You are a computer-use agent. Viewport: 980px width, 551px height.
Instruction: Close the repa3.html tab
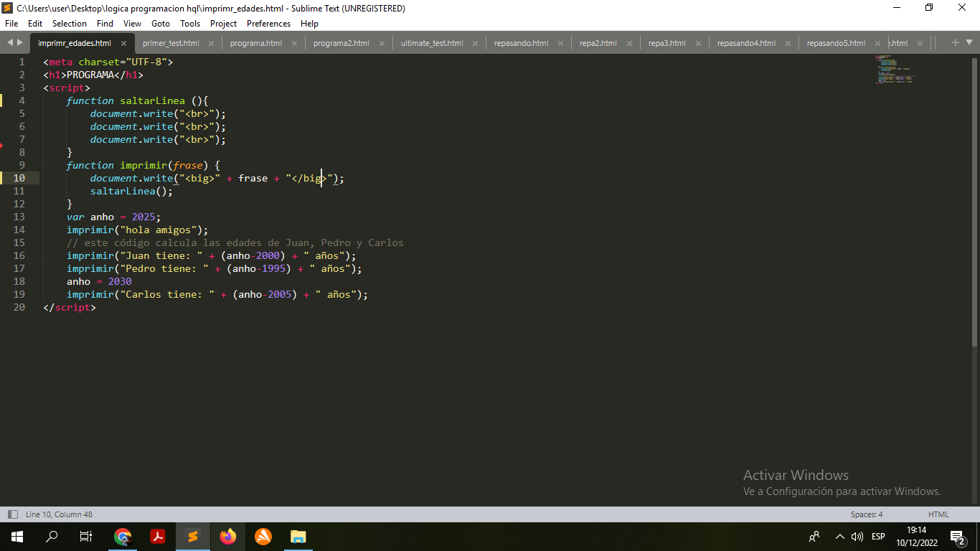[698, 43]
